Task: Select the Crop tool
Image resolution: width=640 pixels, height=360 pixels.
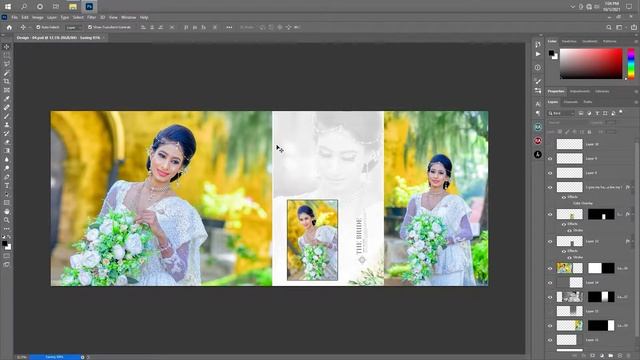Action: pyautogui.click(x=7, y=81)
